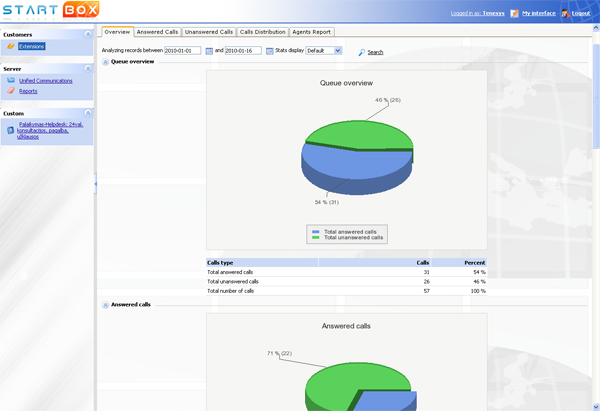This screenshot has width=600, height=411.
Task: Open the Extensions link under Customers
Action: click(x=32, y=46)
